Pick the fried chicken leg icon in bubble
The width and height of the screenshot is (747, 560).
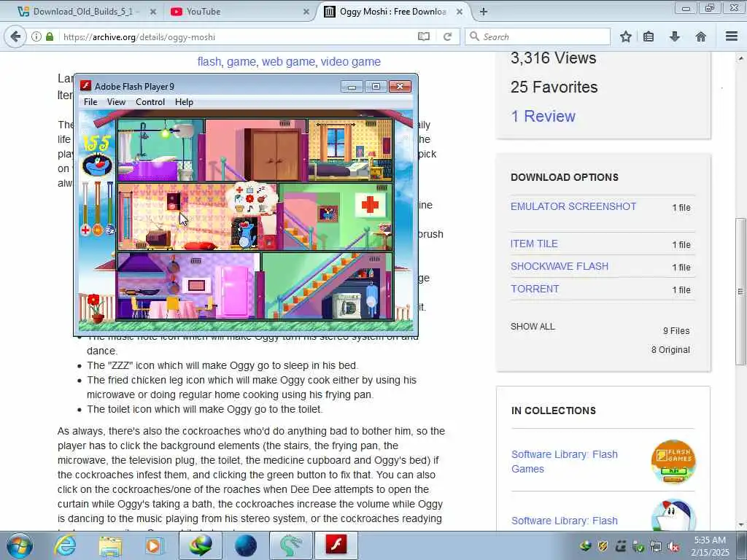coord(262,198)
